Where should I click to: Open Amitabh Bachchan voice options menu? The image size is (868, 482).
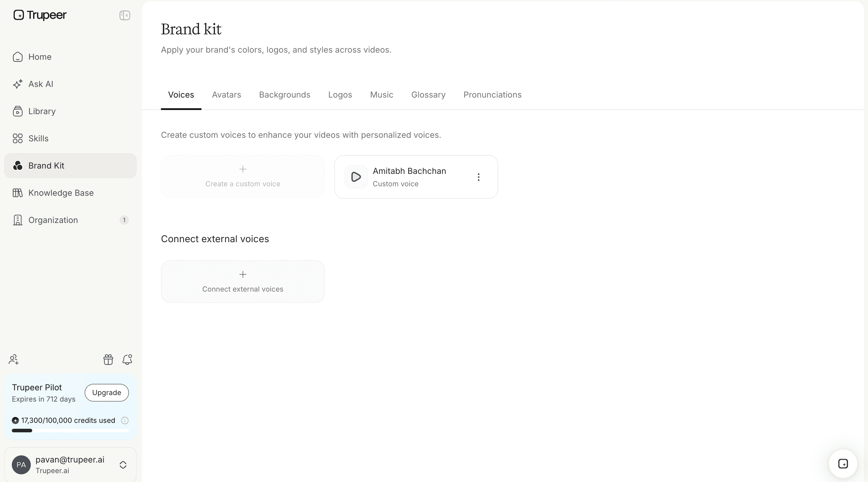click(478, 177)
